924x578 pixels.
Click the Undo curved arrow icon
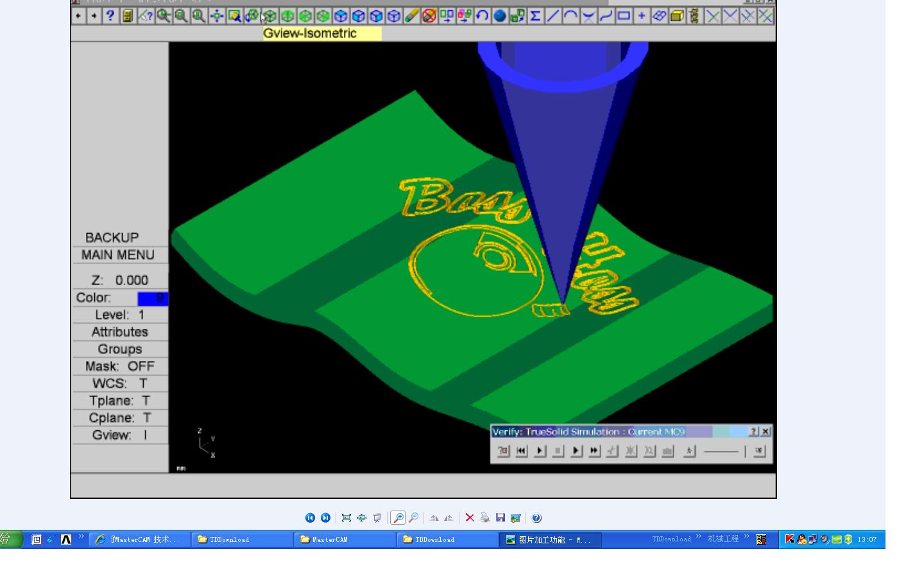point(482,16)
